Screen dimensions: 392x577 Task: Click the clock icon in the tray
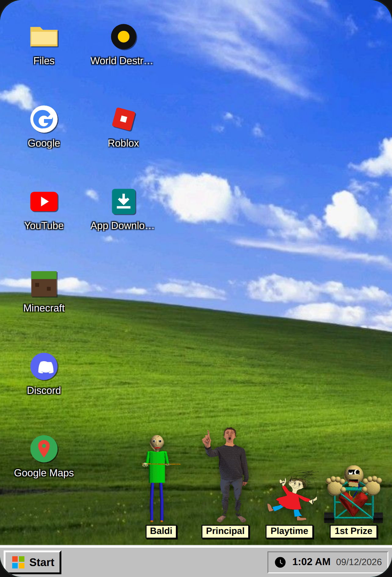(280, 562)
